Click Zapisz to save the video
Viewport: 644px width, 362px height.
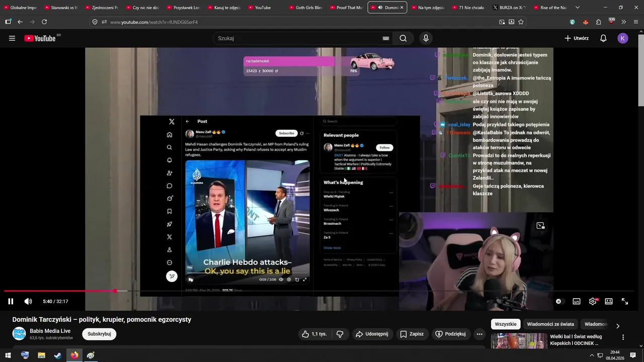point(412,334)
